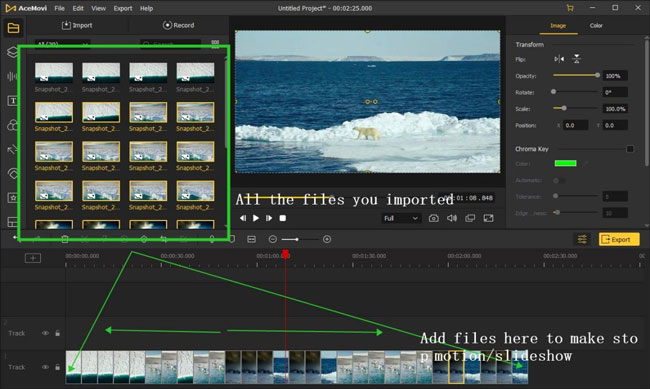Play the preview video
This screenshot has height=389, width=650.
click(256, 218)
